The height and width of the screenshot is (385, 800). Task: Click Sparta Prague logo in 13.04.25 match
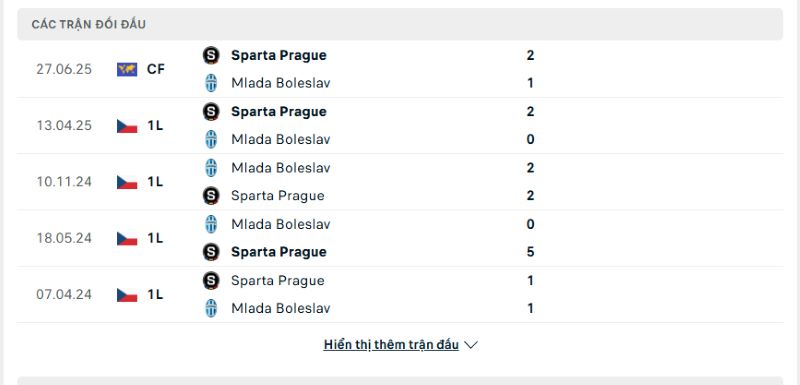click(211, 112)
